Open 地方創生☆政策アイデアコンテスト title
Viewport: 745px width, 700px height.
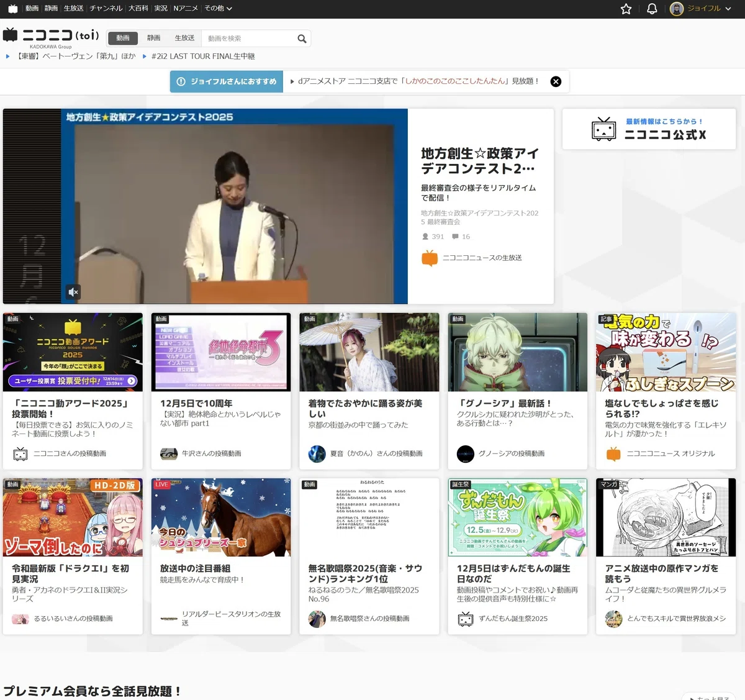[479, 161]
